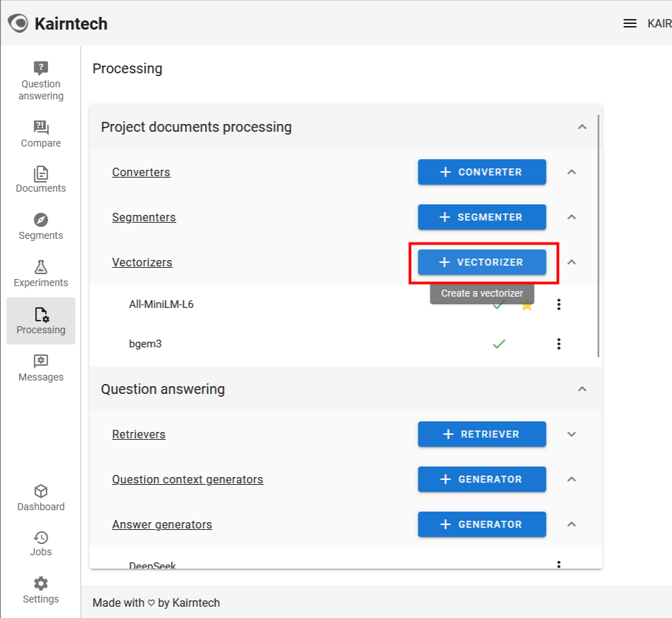Click the add Vectorizer button
Screen dimensions: 672x618
(x=482, y=262)
